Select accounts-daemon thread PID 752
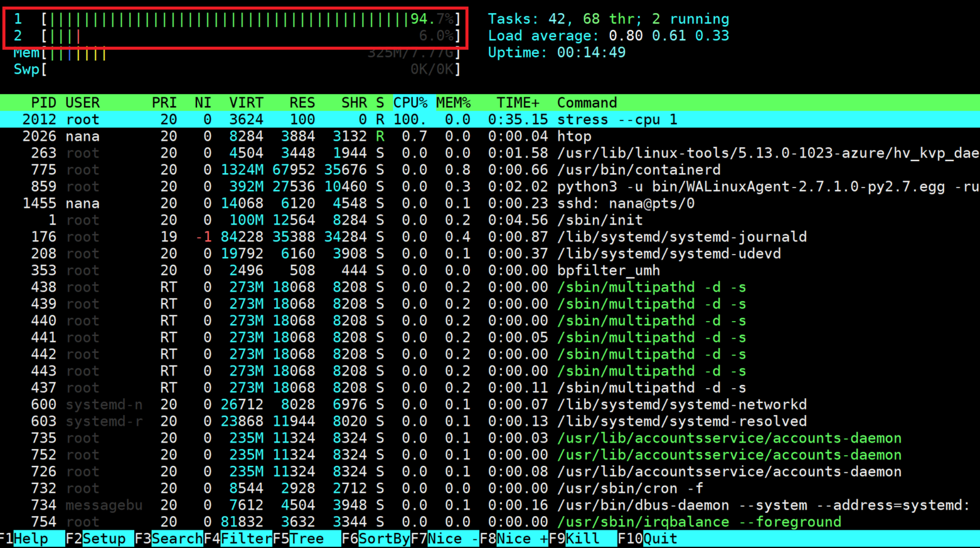The height and width of the screenshot is (548, 980). (x=490, y=455)
